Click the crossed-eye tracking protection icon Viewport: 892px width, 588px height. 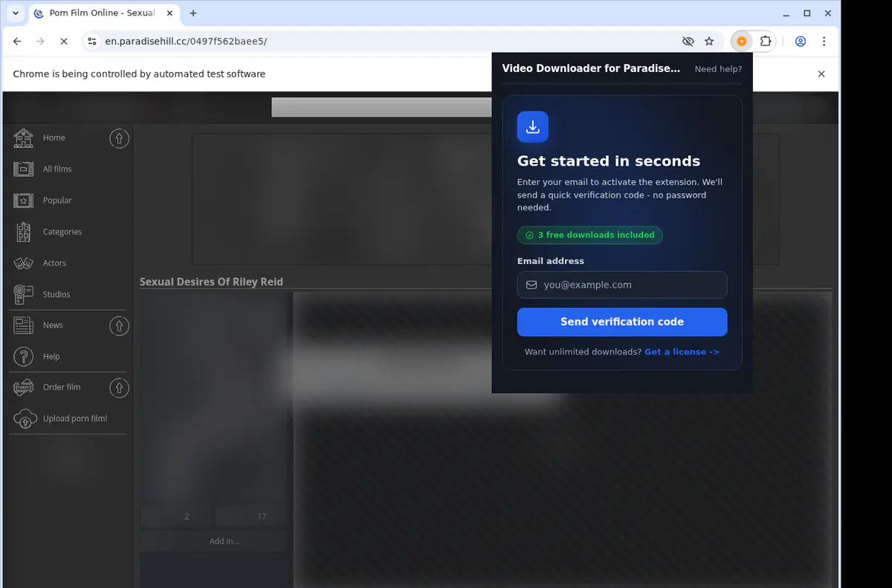688,42
